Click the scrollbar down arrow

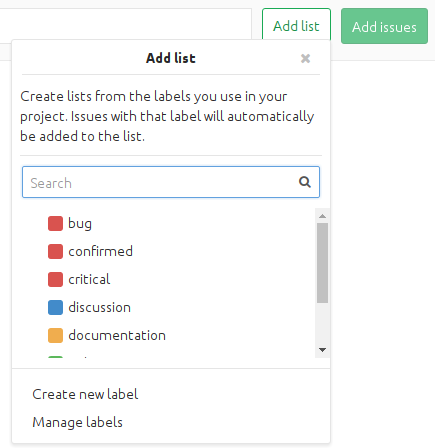point(322,350)
